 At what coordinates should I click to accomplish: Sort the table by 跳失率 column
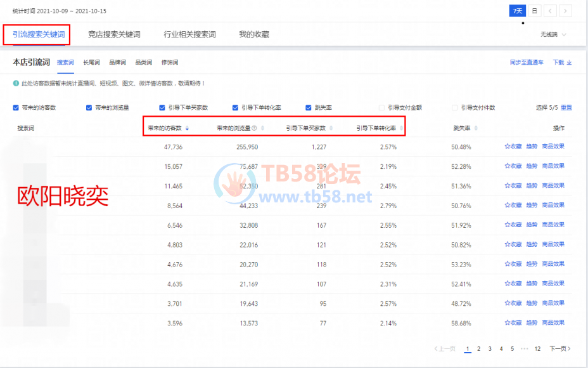[476, 128]
